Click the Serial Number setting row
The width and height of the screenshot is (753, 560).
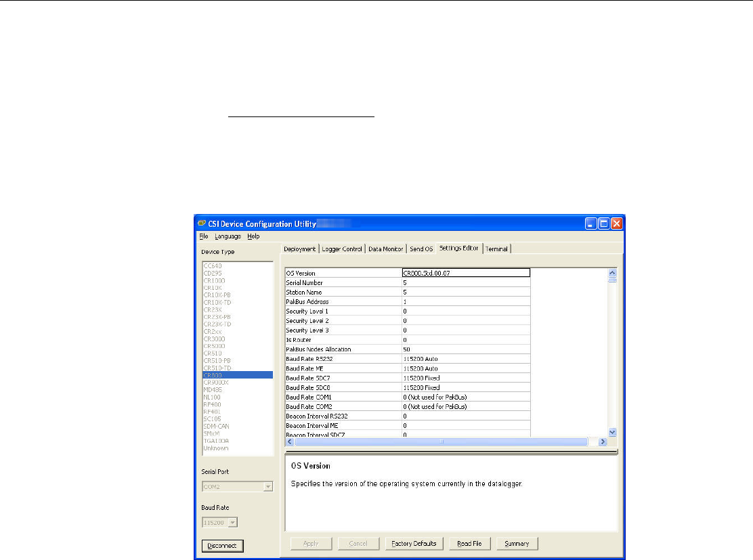[408, 283]
